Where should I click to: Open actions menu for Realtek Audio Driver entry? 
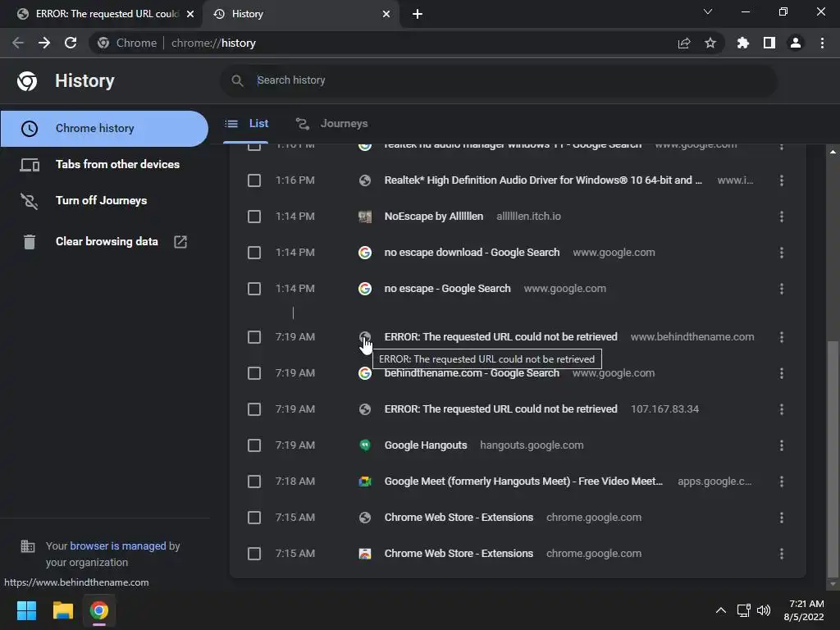[782, 180]
